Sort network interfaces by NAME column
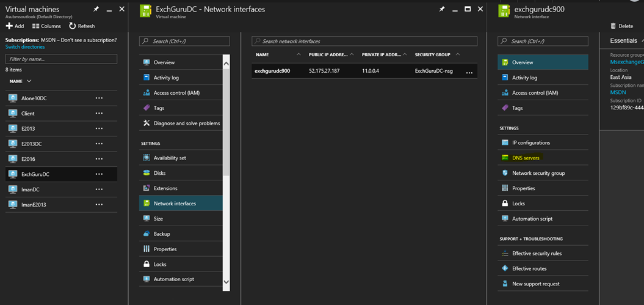Image resolution: width=644 pixels, height=305 pixels. point(278,54)
